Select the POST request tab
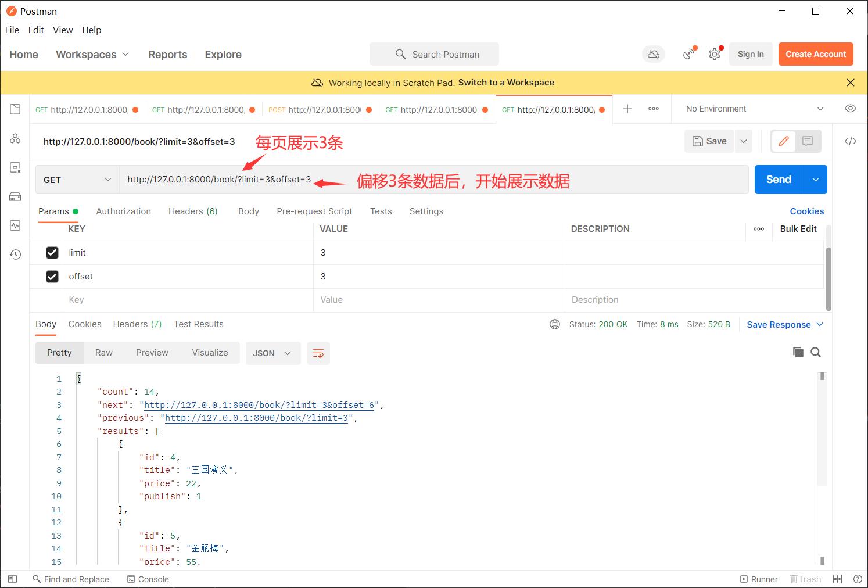This screenshot has width=868, height=588. tap(320, 109)
